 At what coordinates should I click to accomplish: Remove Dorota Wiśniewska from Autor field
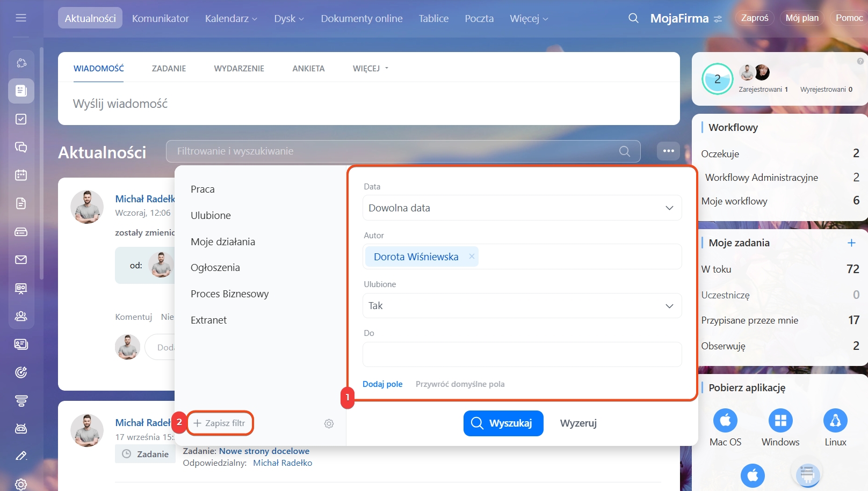click(472, 257)
